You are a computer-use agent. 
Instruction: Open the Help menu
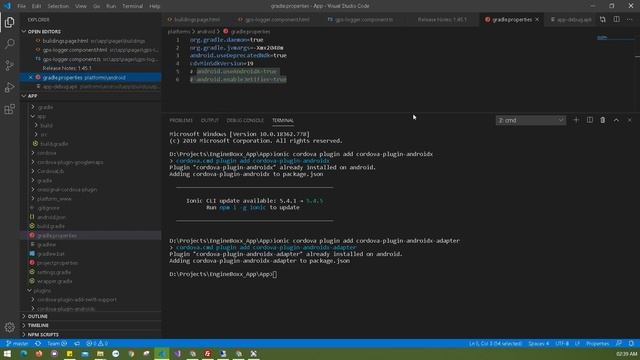pos(155,6)
